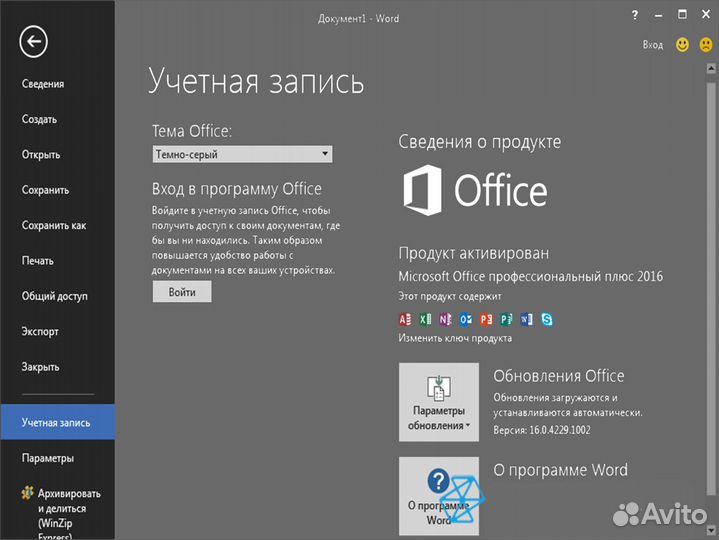719x540 pixels.
Task: Click the Office logo
Action: tap(476, 190)
